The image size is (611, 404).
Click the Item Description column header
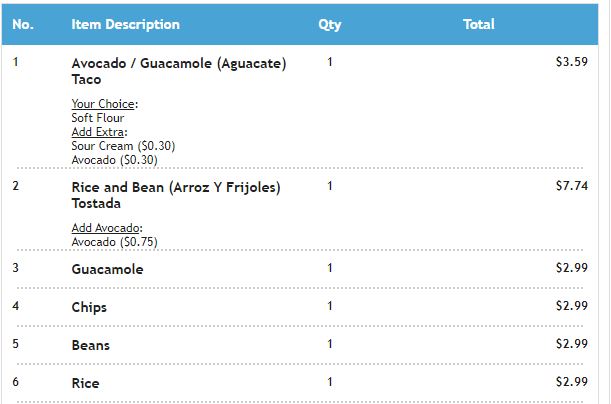(125, 25)
